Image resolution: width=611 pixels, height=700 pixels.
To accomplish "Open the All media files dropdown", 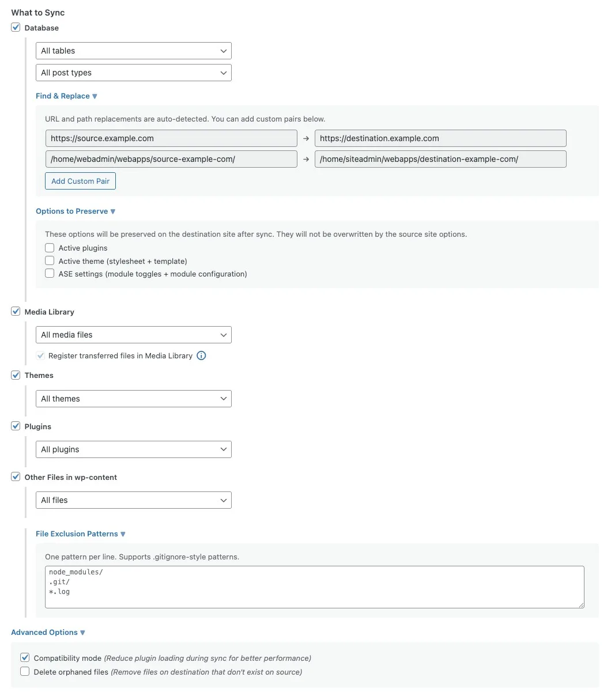I will click(133, 335).
